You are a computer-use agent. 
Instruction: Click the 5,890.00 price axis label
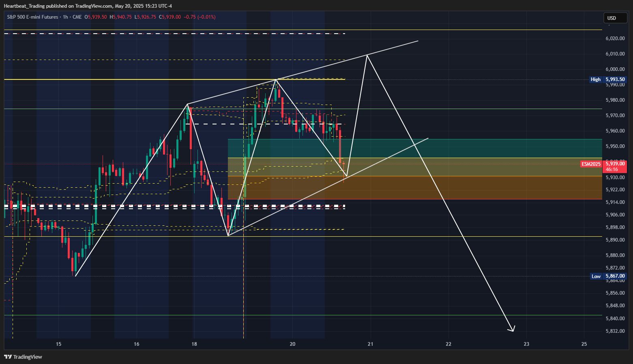615,240
